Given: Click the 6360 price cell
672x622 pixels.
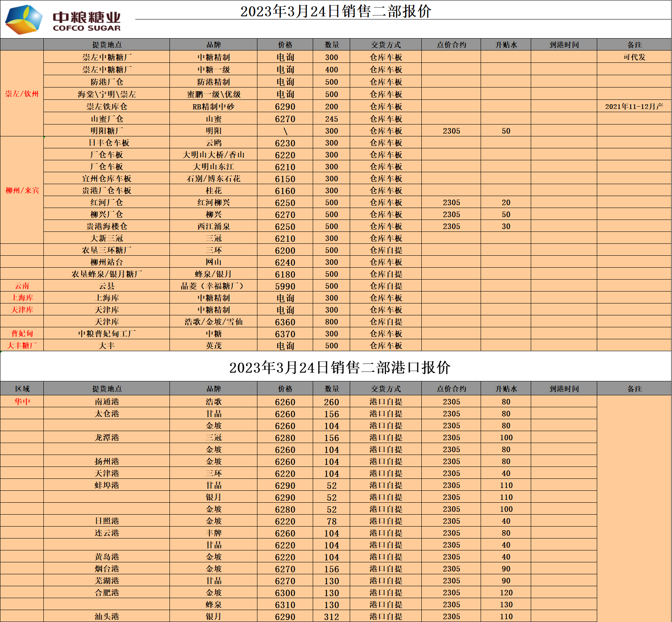Looking at the screenshot, I should [x=285, y=322].
